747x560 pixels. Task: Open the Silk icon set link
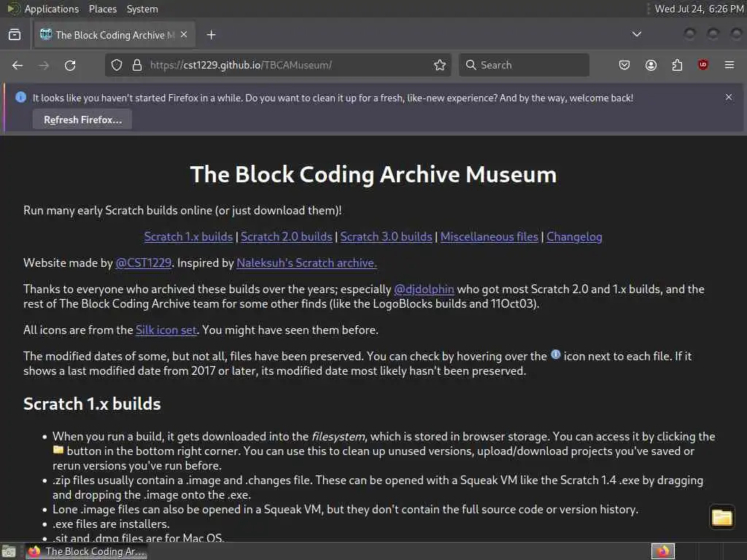(166, 330)
